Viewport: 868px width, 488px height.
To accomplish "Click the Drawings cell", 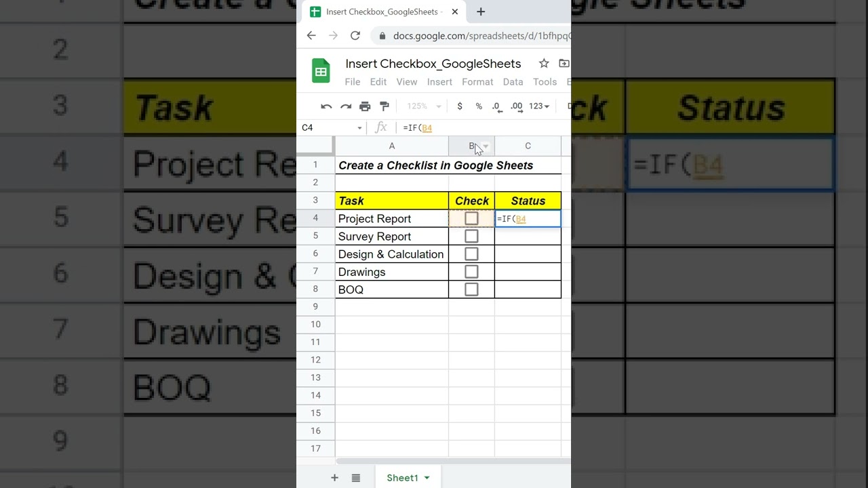I will (x=392, y=272).
